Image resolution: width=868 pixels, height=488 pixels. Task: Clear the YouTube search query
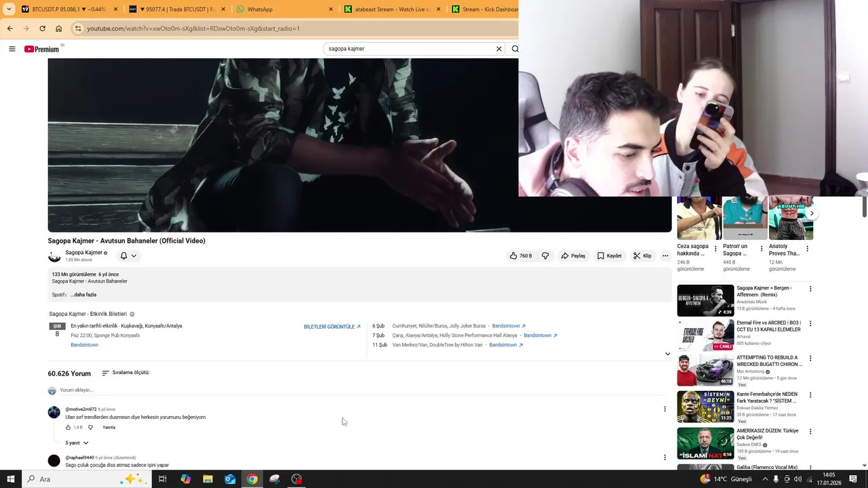[499, 49]
